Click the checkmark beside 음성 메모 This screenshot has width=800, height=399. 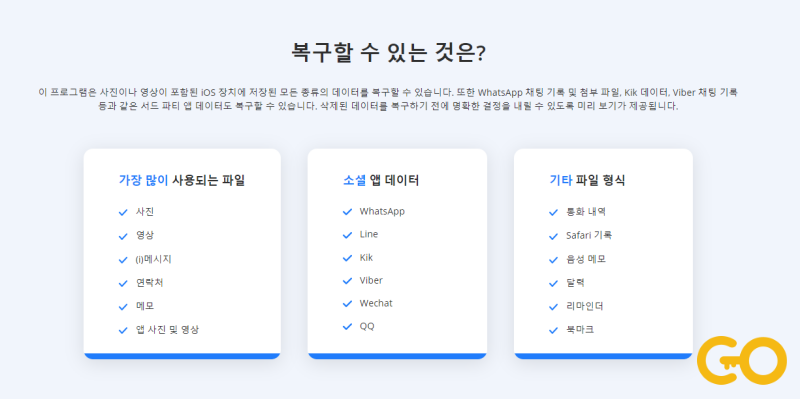click(554, 260)
